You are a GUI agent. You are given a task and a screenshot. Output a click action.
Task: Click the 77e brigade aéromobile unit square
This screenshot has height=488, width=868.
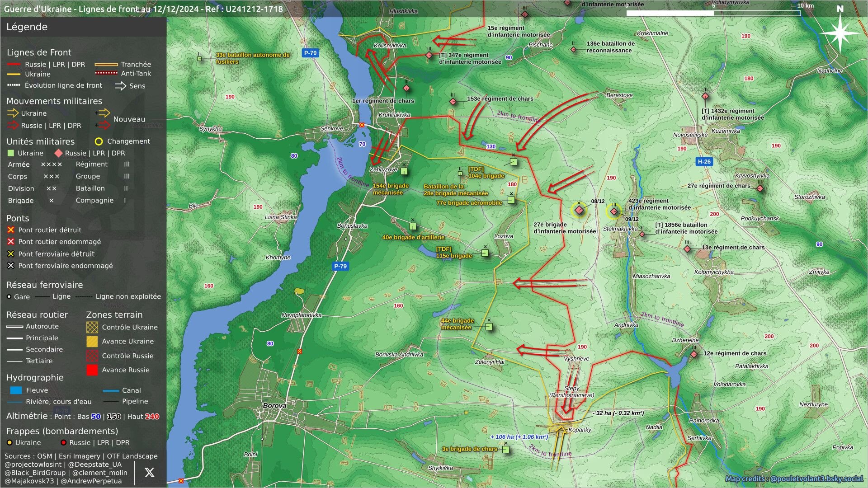511,200
